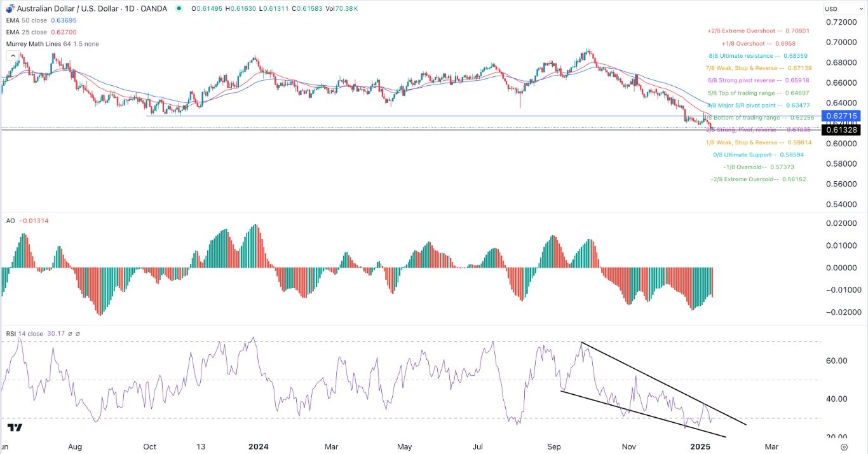The height and width of the screenshot is (454, 868).
Task: Click the black 0.61328 price label
Action: pos(841,129)
